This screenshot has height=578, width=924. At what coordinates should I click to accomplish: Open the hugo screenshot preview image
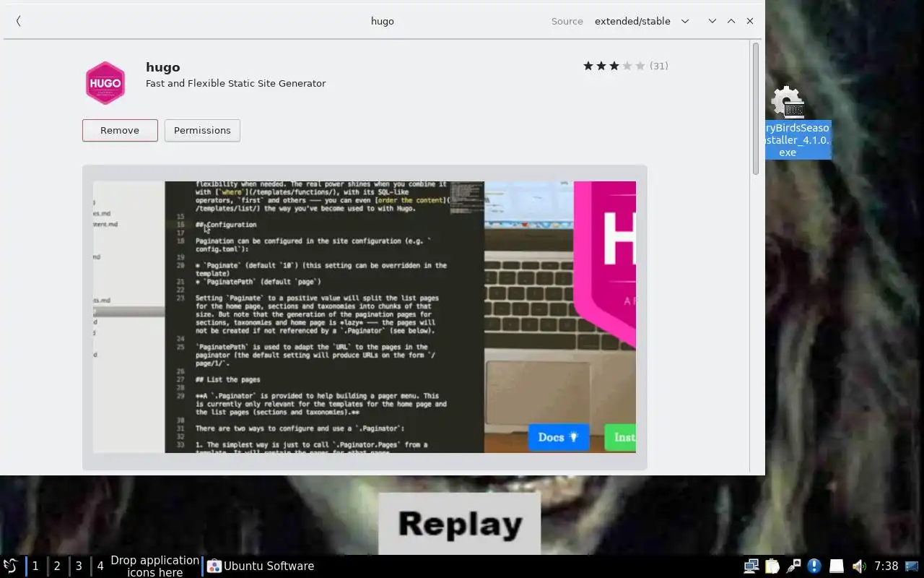tap(365, 317)
